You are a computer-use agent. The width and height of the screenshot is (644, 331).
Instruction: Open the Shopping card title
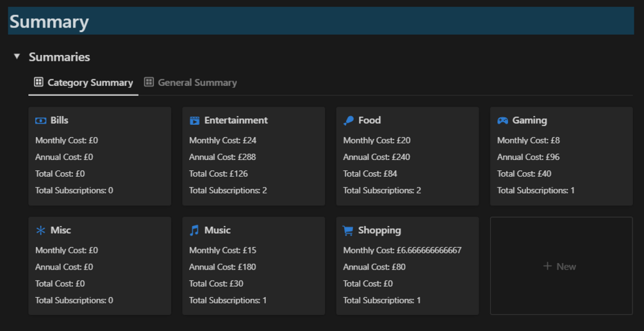[379, 230]
